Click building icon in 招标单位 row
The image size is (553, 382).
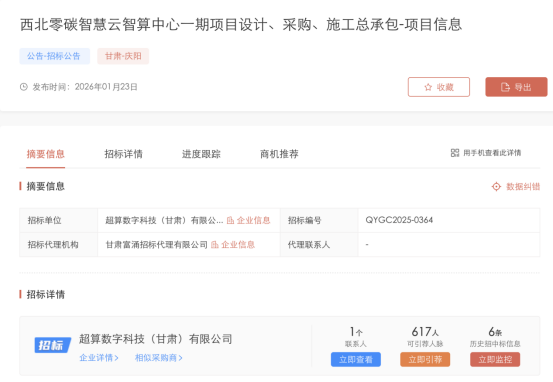pos(230,220)
